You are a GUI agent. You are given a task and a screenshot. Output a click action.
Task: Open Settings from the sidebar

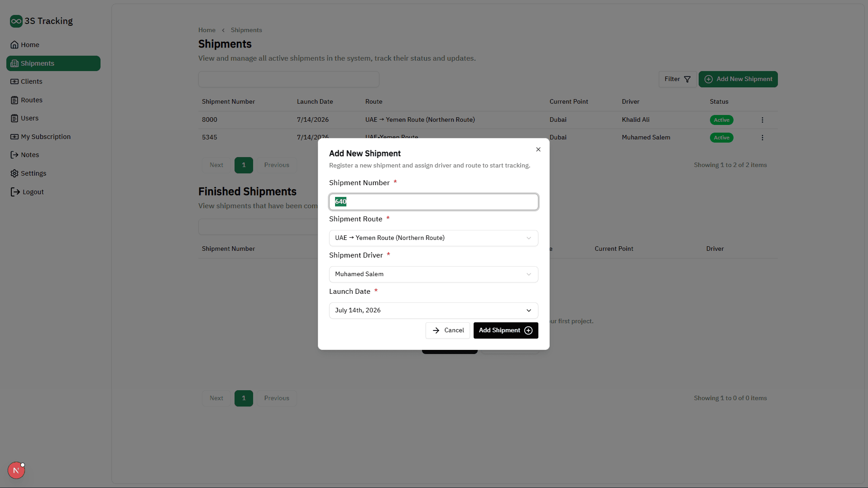[53, 173]
